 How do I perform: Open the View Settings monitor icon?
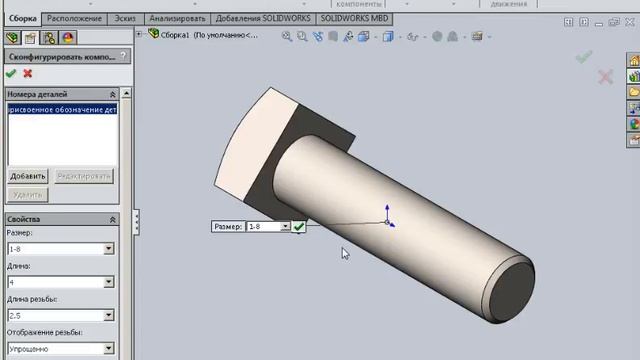[x=477, y=36]
